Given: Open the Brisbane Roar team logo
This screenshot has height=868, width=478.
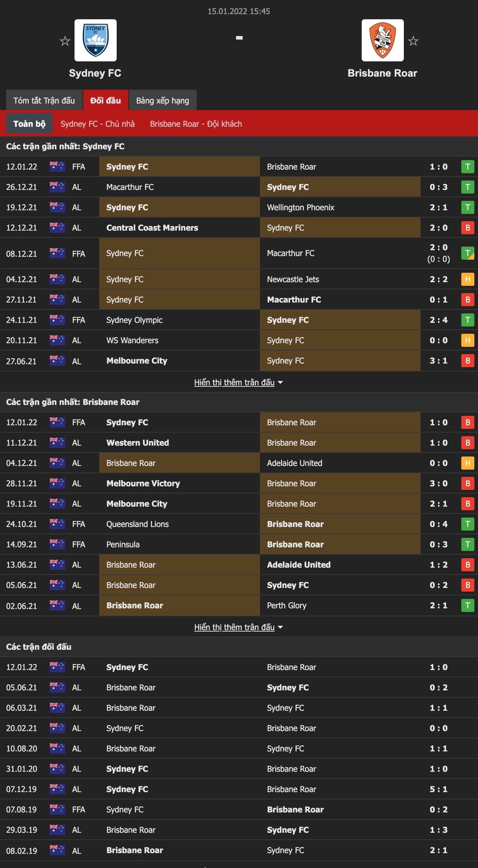Looking at the screenshot, I should (382, 40).
